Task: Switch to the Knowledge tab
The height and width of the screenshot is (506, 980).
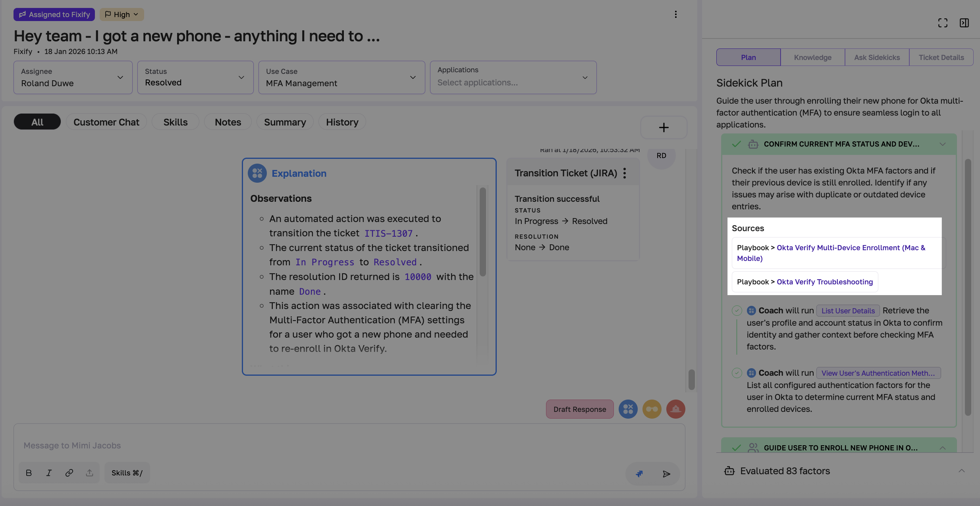Action: pos(812,57)
